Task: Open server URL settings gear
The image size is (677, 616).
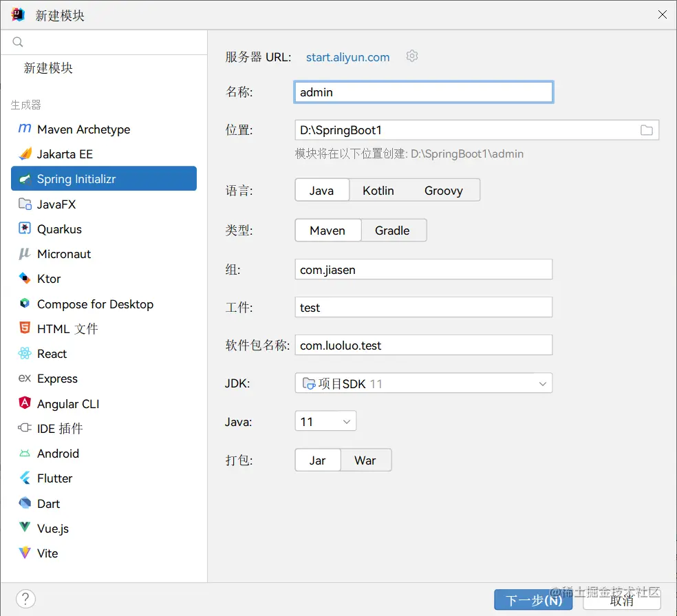Action: click(x=412, y=56)
